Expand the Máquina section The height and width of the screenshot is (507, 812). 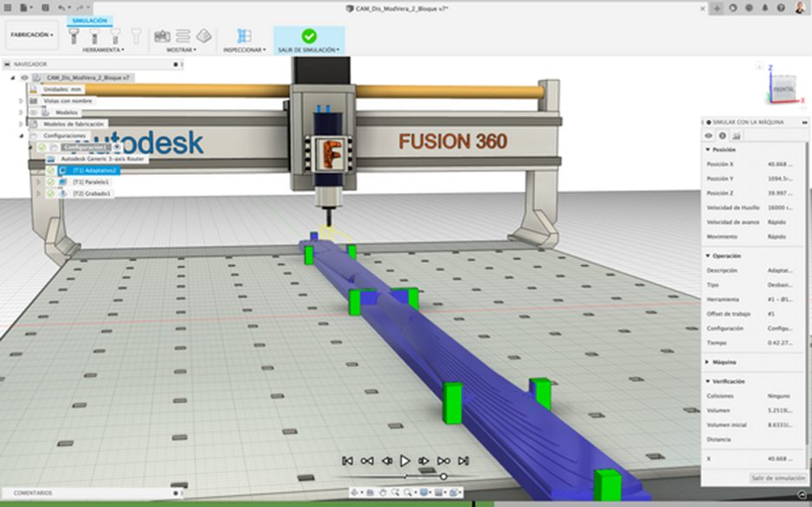tap(708, 363)
